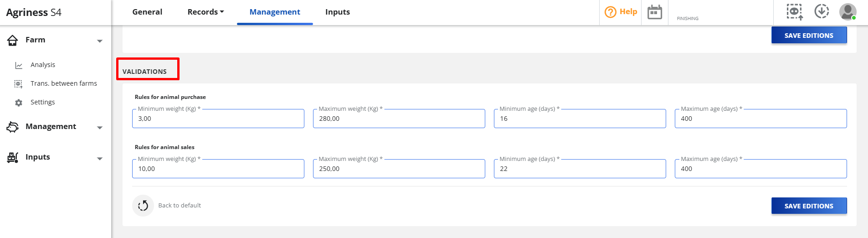Open the Records dropdown menu

coord(205,12)
